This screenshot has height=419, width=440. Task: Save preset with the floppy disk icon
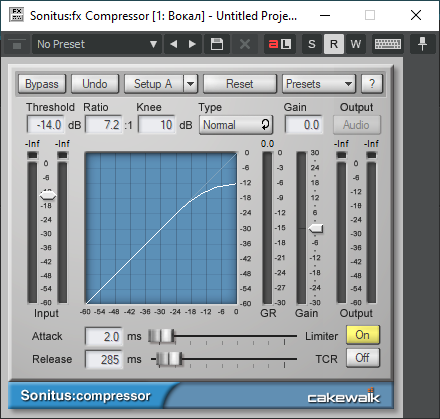tap(217, 44)
